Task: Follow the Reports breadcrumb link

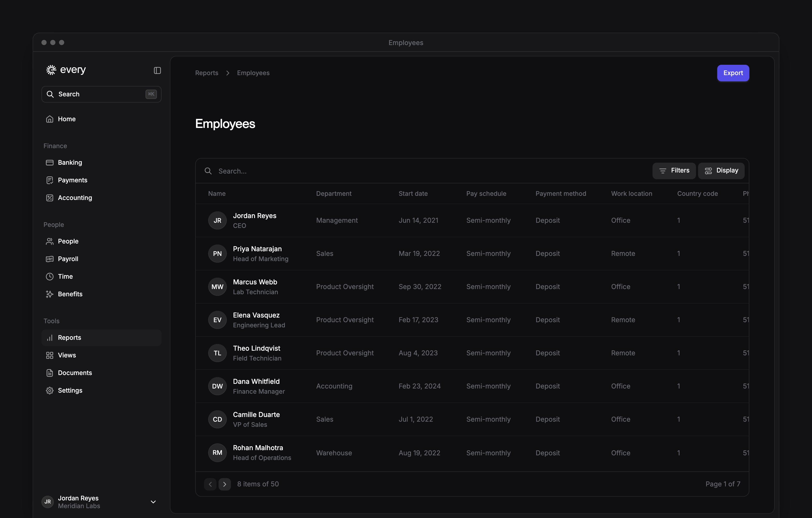Action: (x=207, y=73)
